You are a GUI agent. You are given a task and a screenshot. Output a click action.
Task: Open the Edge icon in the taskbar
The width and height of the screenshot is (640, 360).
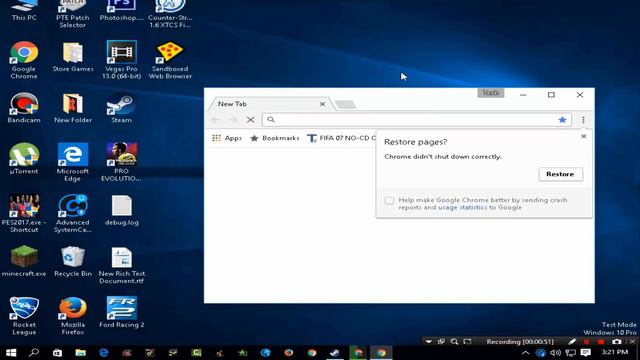click(x=104, y=353)
